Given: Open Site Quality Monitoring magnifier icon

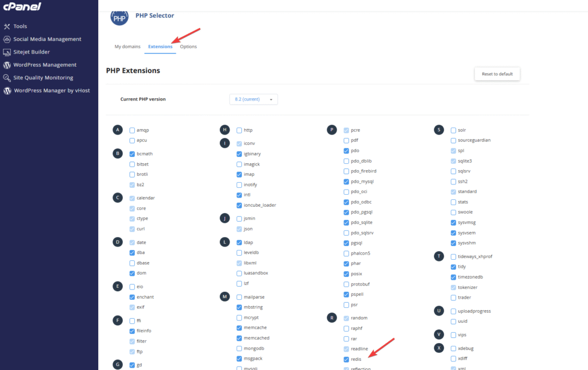Looking at the screenshot, I should tap(7, 78).
